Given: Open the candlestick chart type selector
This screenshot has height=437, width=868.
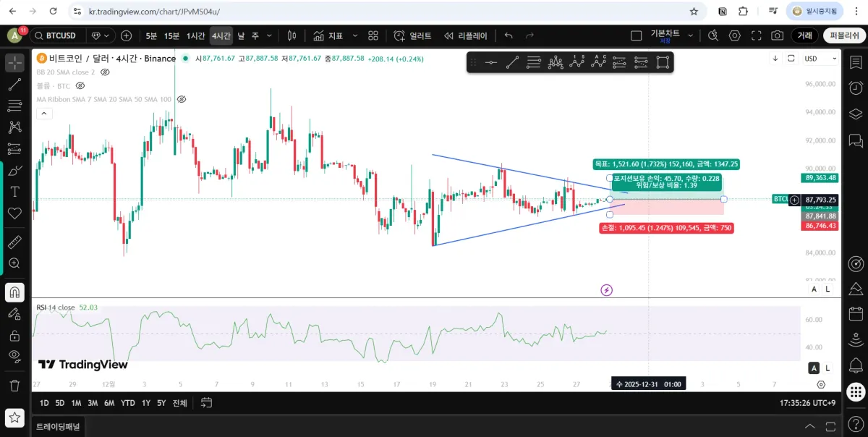Looking at the screenshot, I should (292, 35).
